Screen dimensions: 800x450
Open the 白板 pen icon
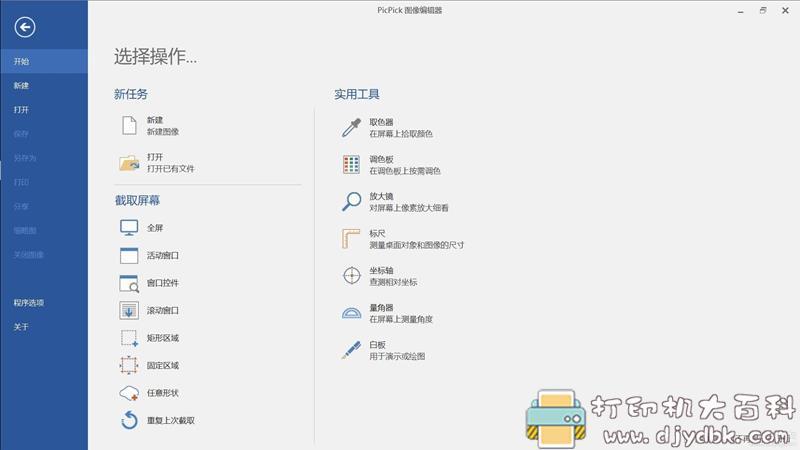tap(351, 350)
